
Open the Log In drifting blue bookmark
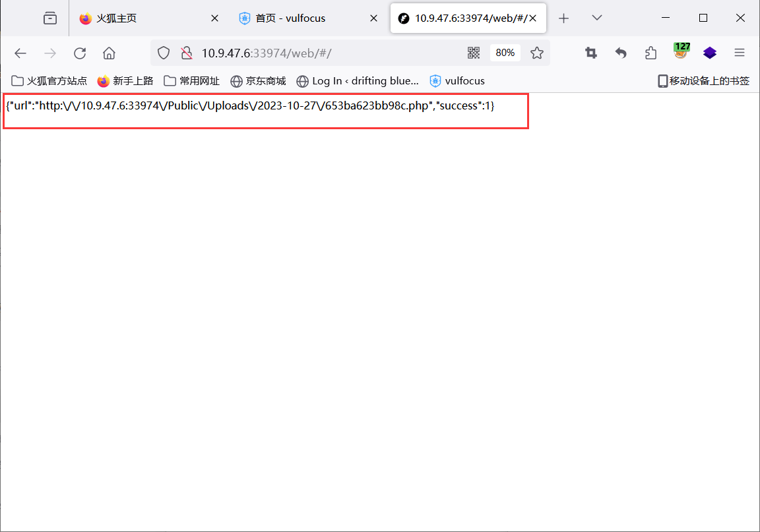coord(358,81)
